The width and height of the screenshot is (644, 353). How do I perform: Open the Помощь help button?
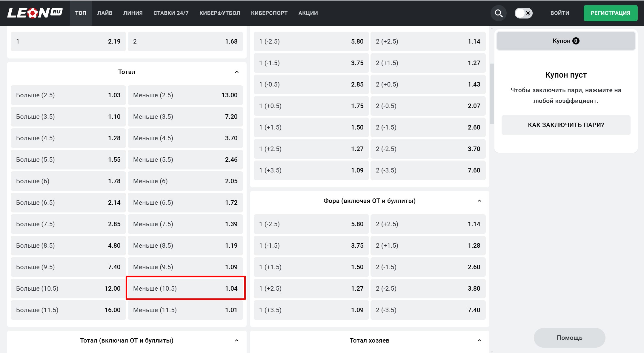coord(569,338)
